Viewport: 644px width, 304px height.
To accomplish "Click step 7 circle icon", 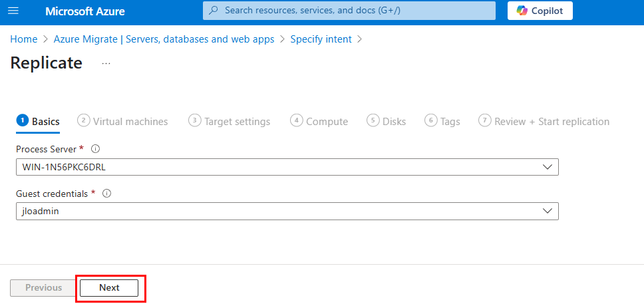I will tap(484, 121).
